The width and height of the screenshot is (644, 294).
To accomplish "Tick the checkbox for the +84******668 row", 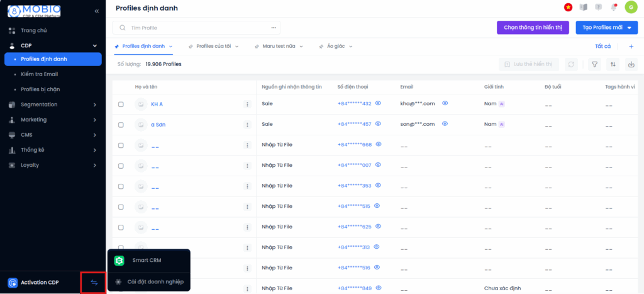I will [x=121, y=145].
